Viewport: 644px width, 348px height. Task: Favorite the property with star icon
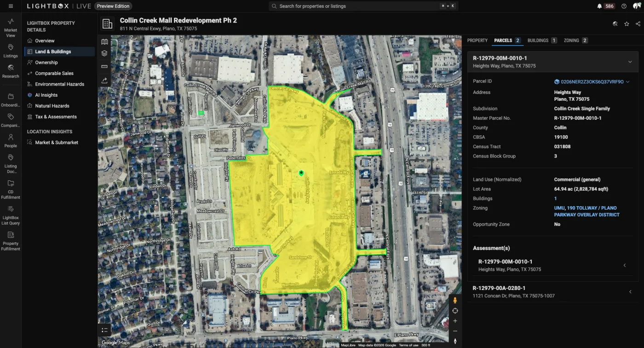point(627,24)
